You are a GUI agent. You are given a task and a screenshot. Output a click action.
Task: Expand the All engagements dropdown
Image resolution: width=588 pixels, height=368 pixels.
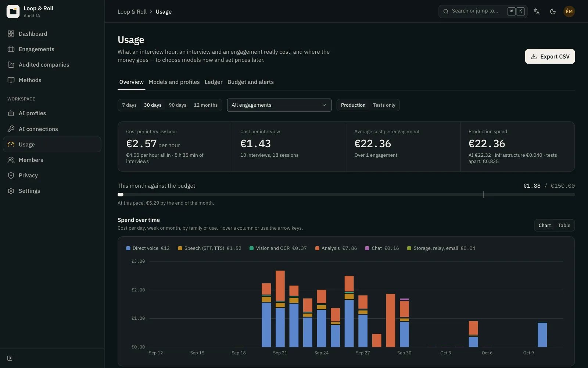pyautogui.click(x=279, y=105)
